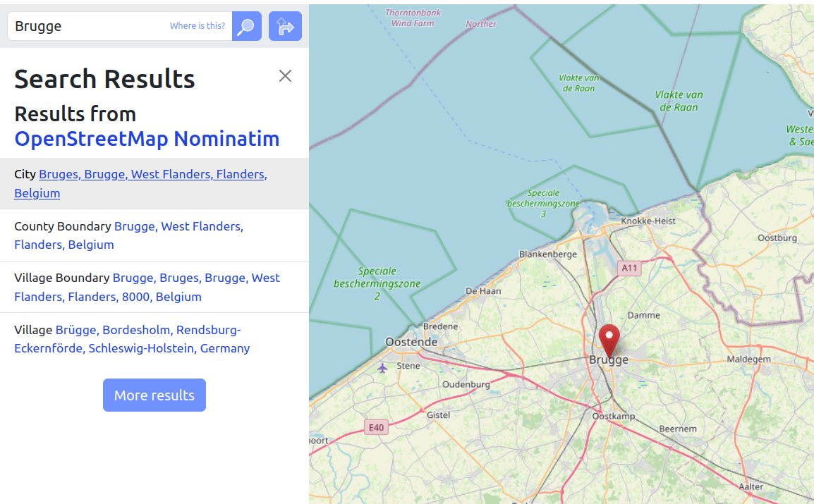Screen dimensions: 814x504
Task: Click the Speciale beschermingszone 2 label
Action: pos(377,283)
